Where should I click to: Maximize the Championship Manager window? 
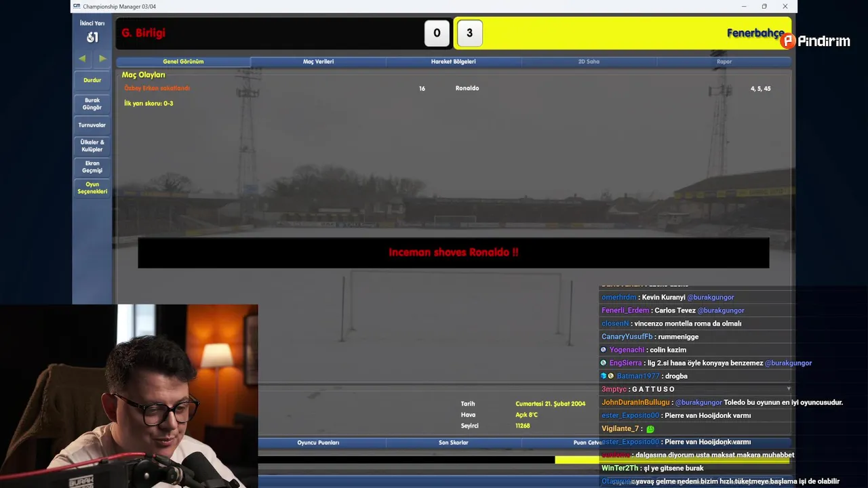tap(764, 6)
